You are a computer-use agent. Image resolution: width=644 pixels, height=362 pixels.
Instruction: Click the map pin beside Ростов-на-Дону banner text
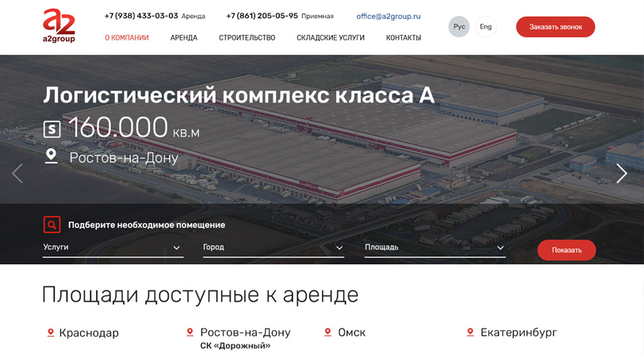(x=52, y=156)
